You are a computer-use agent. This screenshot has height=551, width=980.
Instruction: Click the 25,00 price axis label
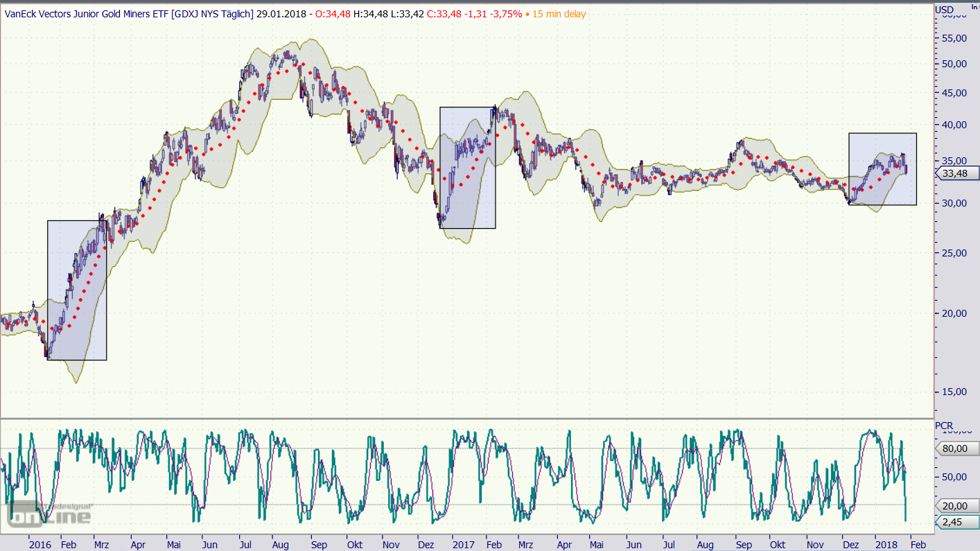[954, 253]
